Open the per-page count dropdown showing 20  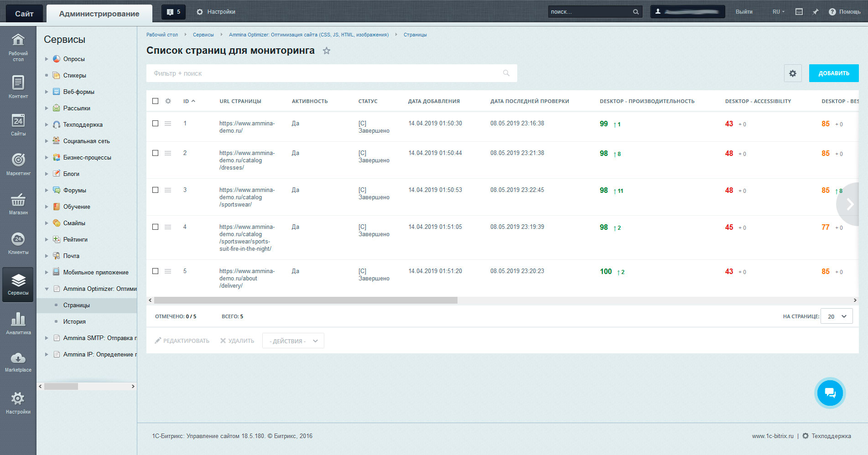[x=837, y=316]
